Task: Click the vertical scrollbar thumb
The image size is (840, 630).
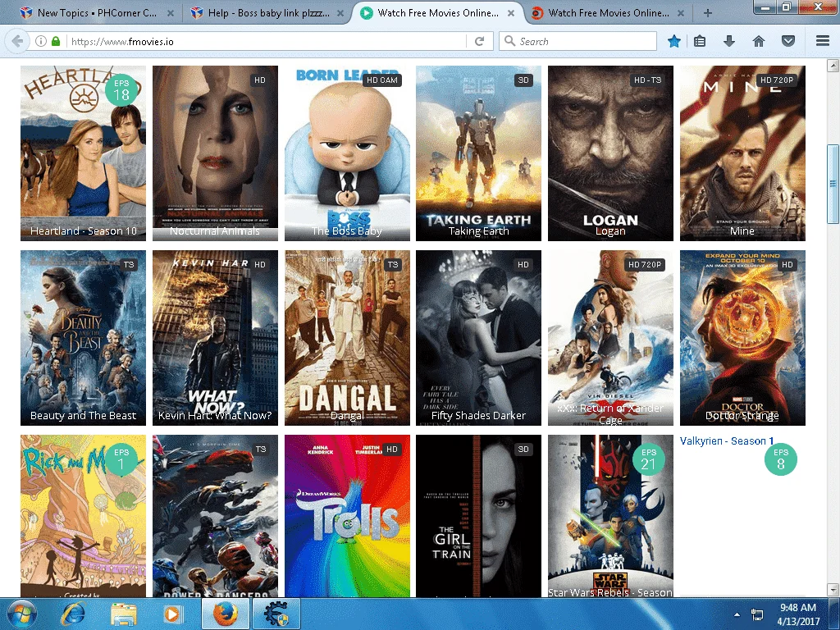Action: click(833, 184)
